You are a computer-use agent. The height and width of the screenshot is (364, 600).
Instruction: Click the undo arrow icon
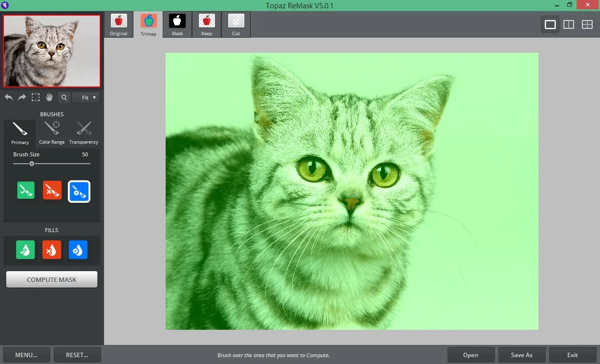click(x=9, y=97)
